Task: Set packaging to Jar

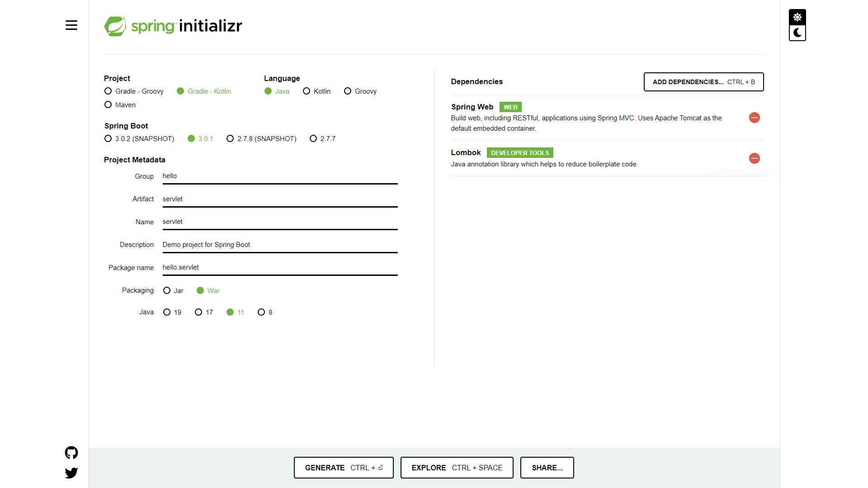Action: pyautogui.click(x=173, y=291)
